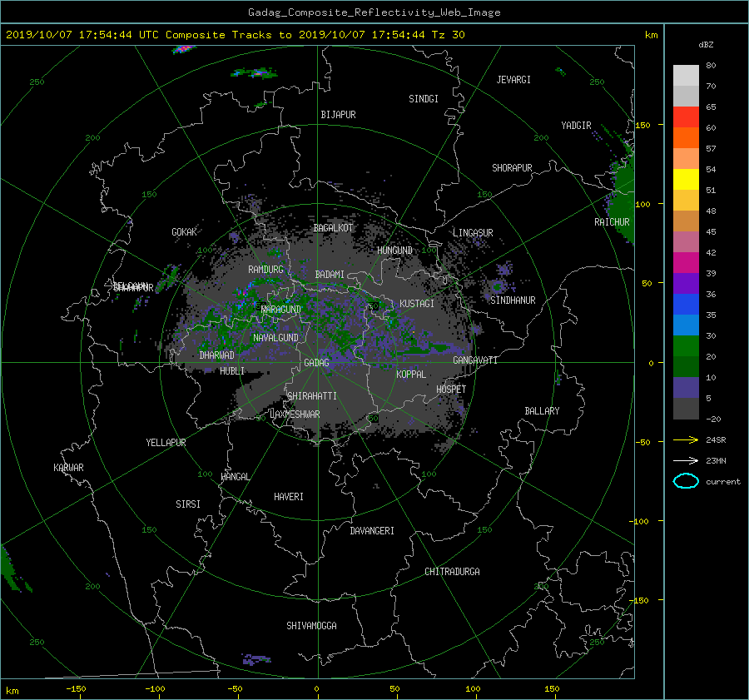Click the YADGIR city label
Viewport: 749px width, 700px height.
(x=576, y=126)
